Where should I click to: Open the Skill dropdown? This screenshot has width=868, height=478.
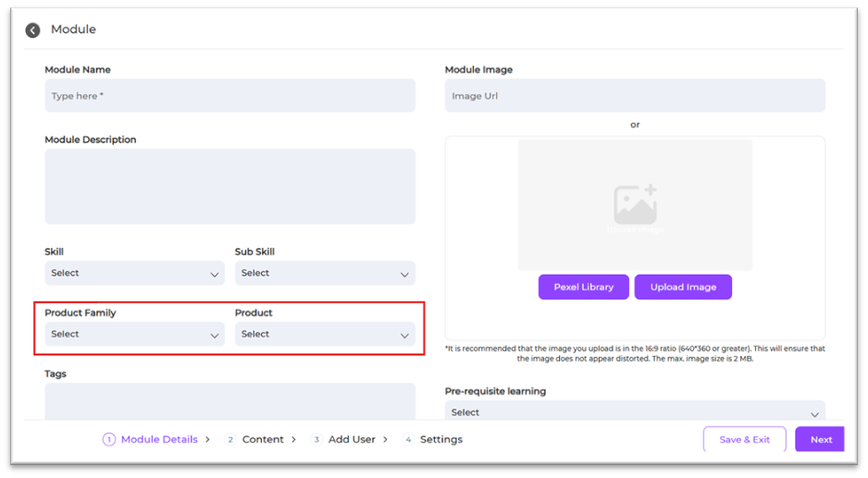pyautogui.click(x=134, y=274)
